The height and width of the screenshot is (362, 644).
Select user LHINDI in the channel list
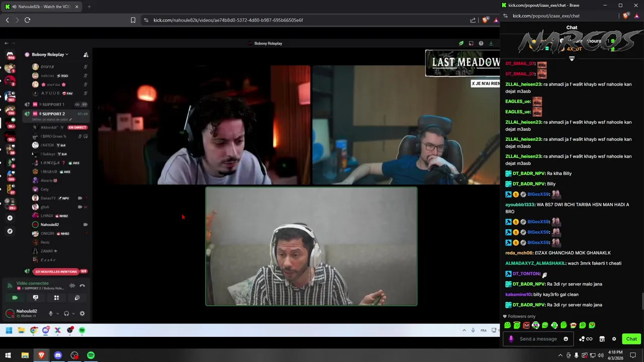point(47,216)
